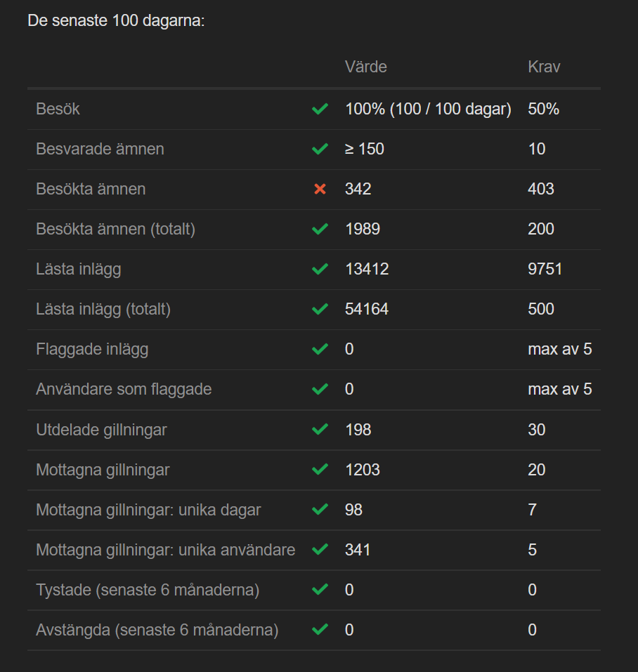Click the green checkmark beside Besök
Image resolution: width=638 pixels, height=672 pixels.
coord(320,109)
